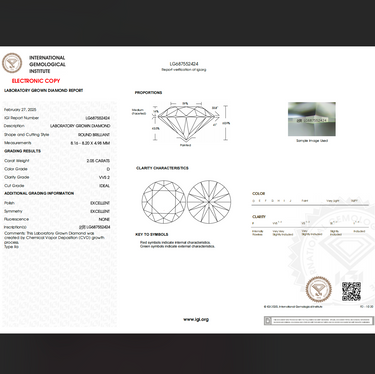Click the '8.16 - 8.20 X 4.98 MM' value
This screenshot has width=375, height=374.
tap(90, 143)
